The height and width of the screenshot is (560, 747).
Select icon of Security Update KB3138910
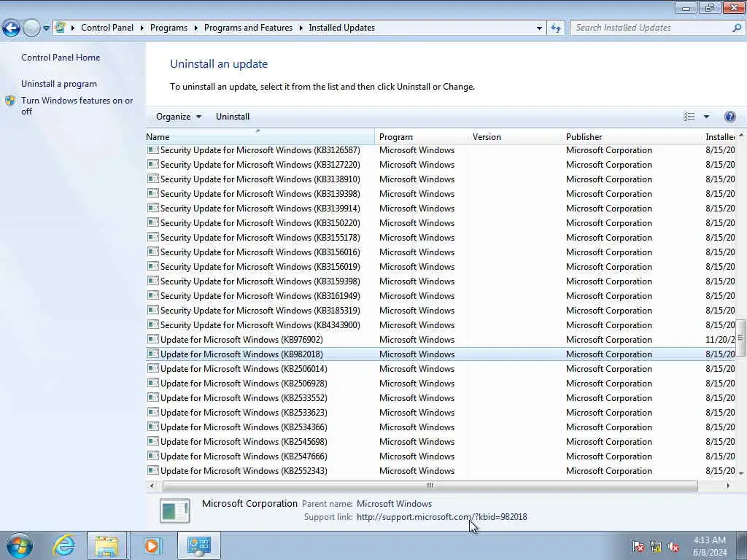click(x=153, y=179)
